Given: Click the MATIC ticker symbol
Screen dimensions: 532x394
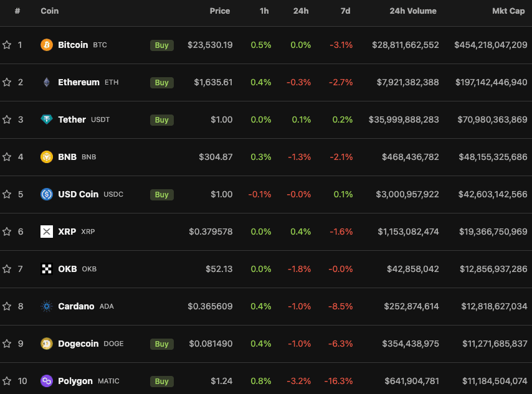Looking at the screenshot, I should [x=108, y=381].
